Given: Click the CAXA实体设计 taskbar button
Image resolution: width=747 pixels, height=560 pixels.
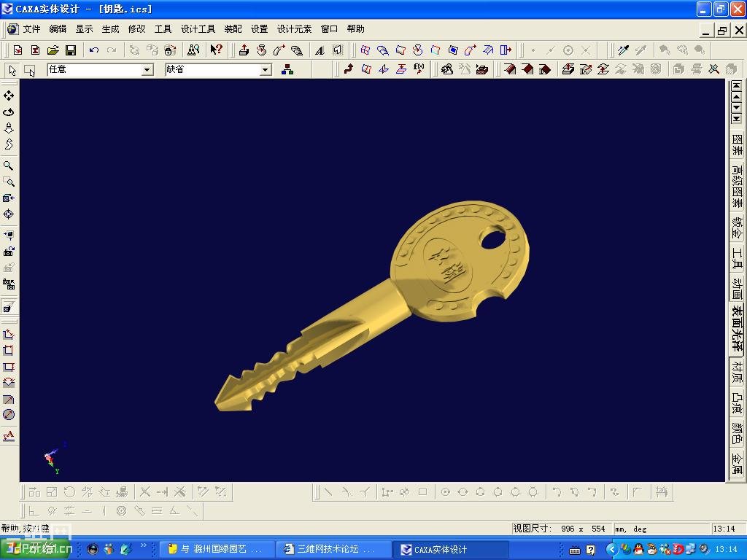Looking at the screenshot, I should 451,549.
